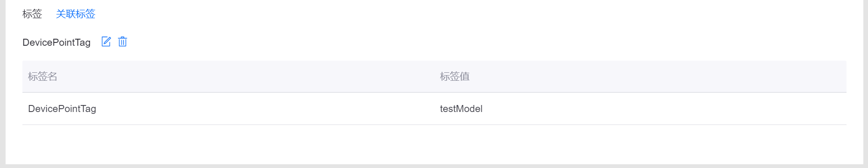
Task: Edit the DevicePointTag tag group
Action: click(x=106, y=42)
